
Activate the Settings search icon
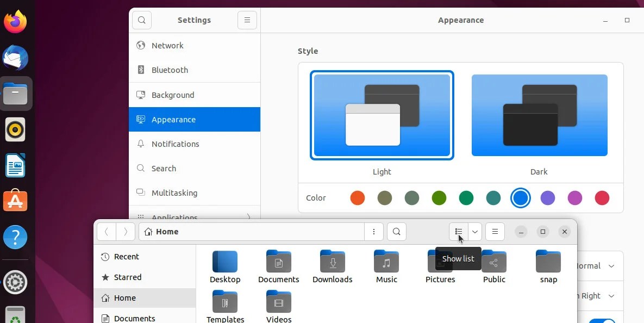coord(142,20)
